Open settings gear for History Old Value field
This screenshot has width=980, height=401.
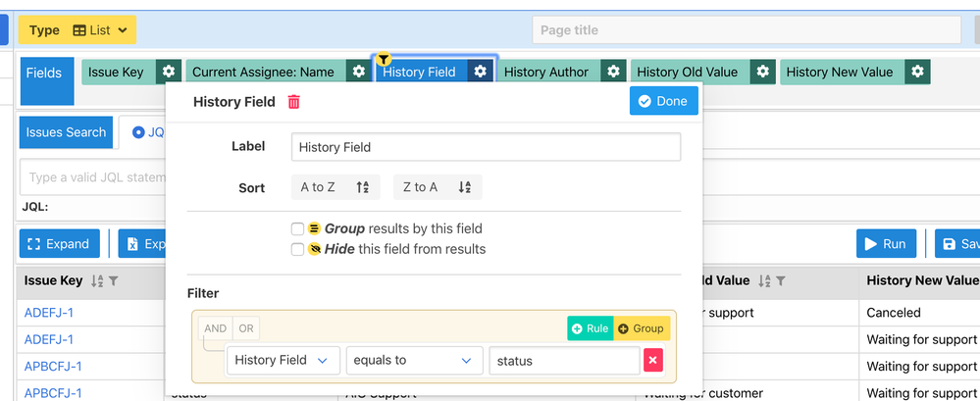click(x=762, y=72)
